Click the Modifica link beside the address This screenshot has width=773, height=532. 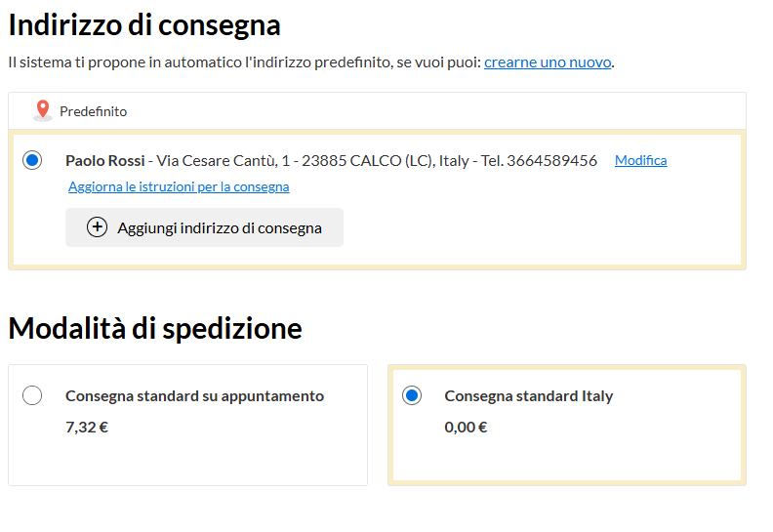pos(641,160)
